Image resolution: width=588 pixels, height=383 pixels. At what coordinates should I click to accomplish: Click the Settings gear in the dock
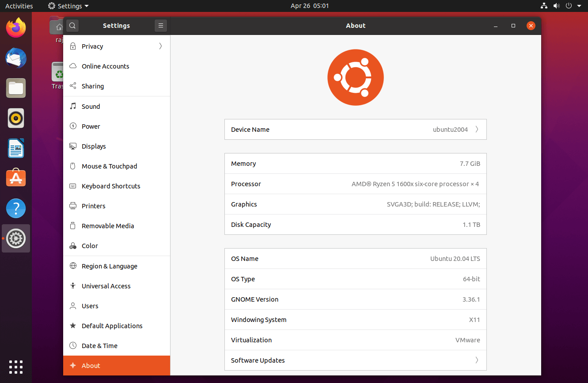click(x=16, y=238)
